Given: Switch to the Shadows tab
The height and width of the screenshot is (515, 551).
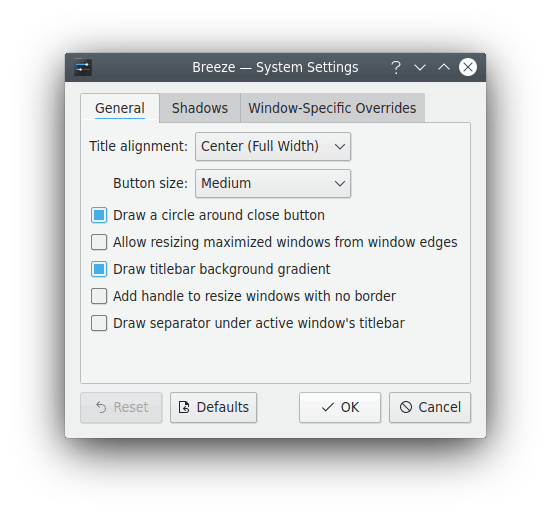Looking at the screenshot, I should 200,108.
